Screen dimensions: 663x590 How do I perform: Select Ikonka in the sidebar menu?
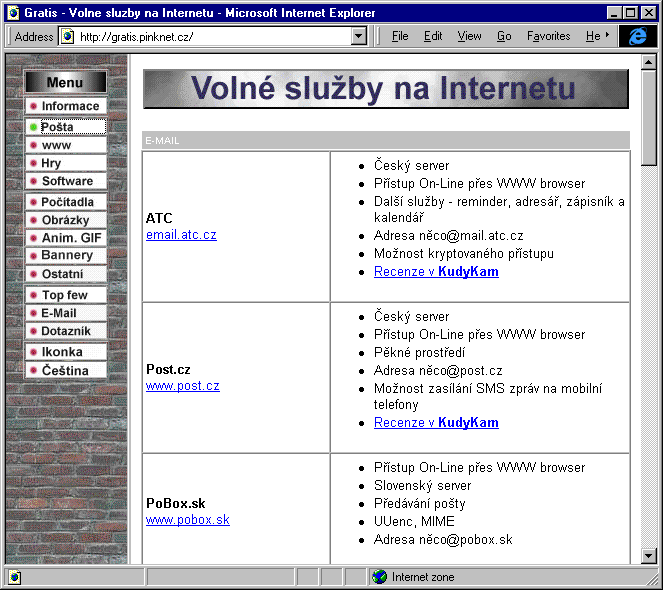point(66,352)
